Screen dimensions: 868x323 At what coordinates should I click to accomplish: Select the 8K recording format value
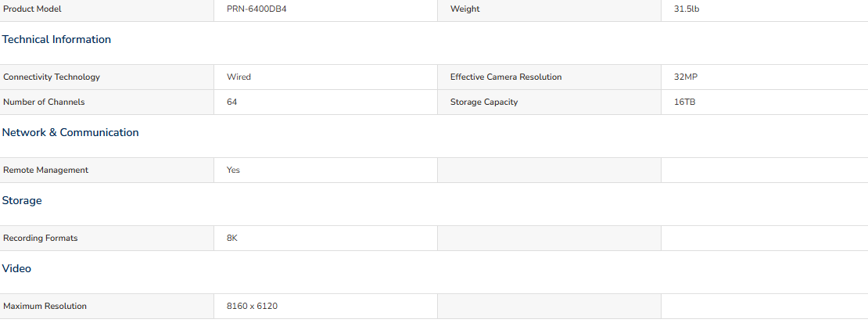pos(232,239)
